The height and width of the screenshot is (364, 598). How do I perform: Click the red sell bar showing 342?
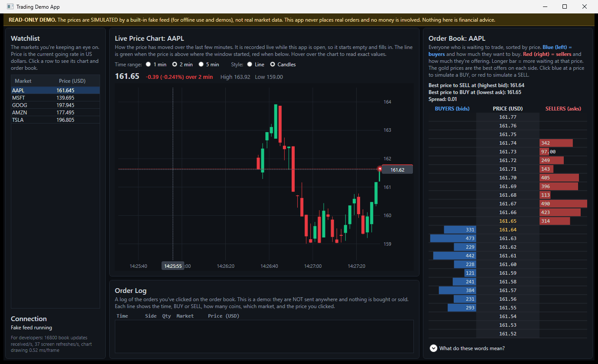tap(556, 143)
